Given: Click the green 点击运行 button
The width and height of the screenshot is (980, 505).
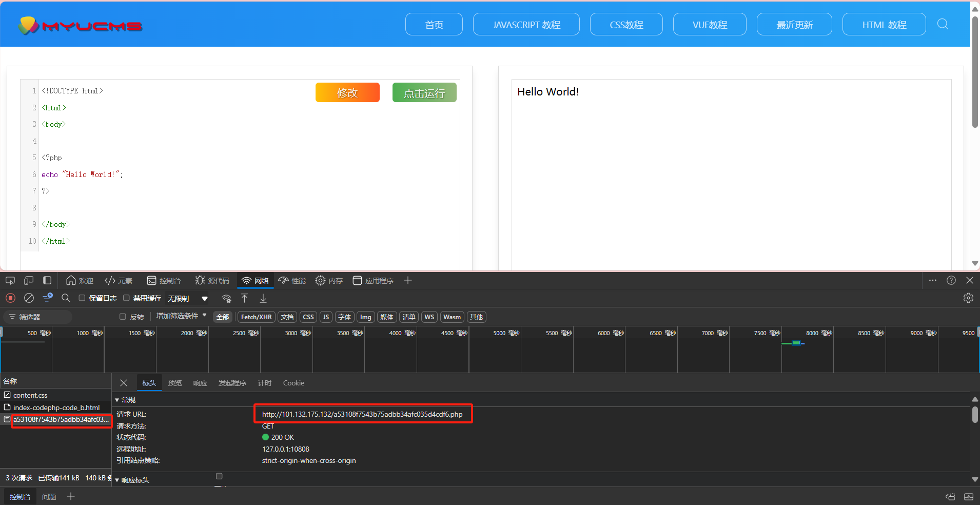Looking at the screenshot, I should pos(424,92).
